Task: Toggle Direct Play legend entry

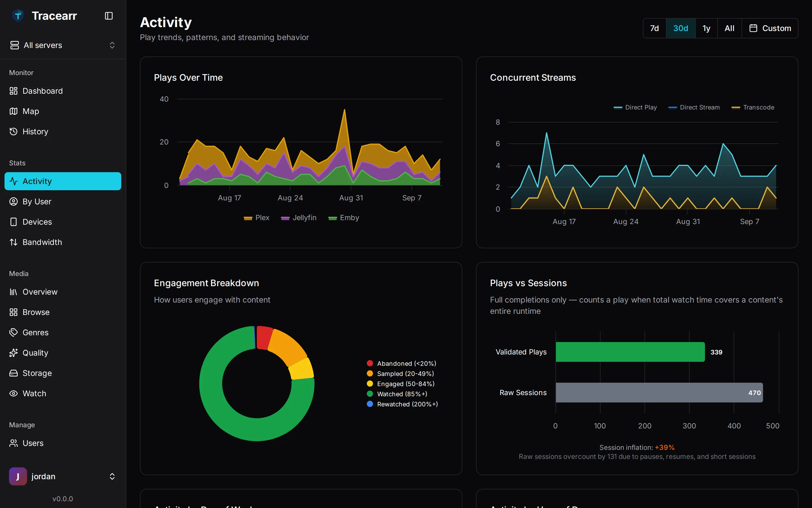Action: coord(635,108)
